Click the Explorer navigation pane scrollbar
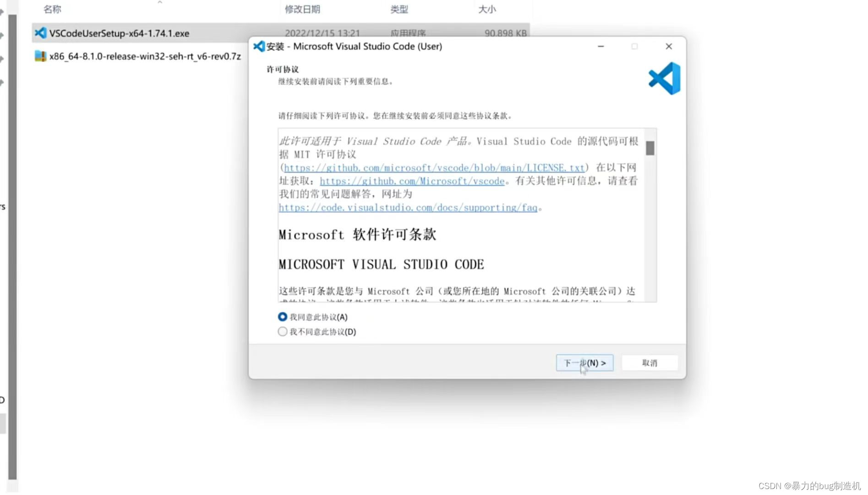 (x=13, y=247)
